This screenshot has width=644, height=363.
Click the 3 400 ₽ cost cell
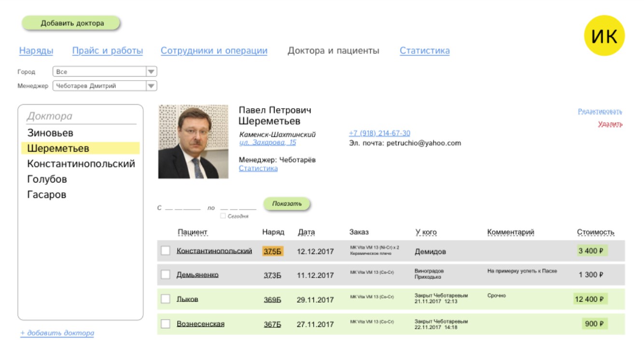(x=591, y=251)
